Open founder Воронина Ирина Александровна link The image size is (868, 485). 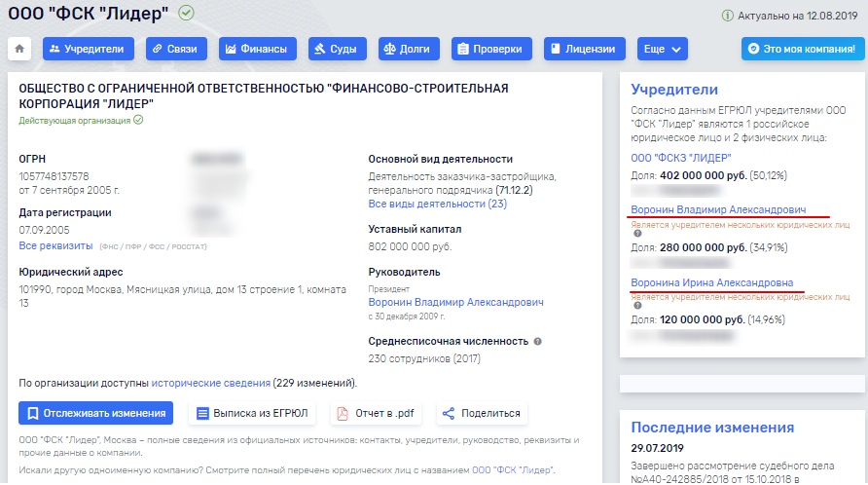[x=712, y=282]
